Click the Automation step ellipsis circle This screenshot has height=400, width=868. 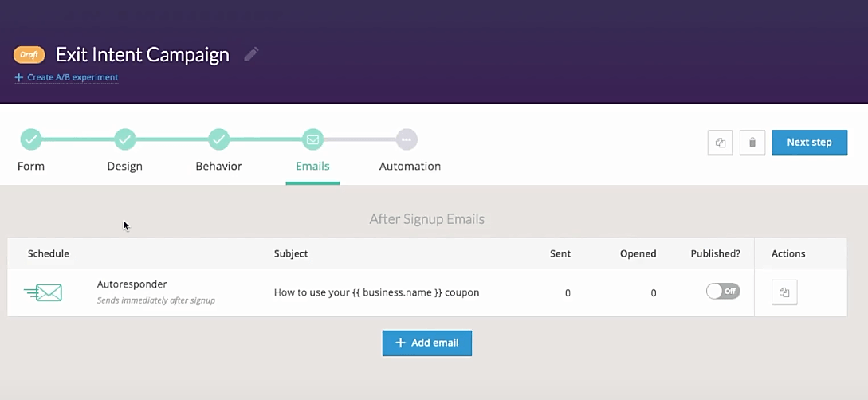point(407,139)
